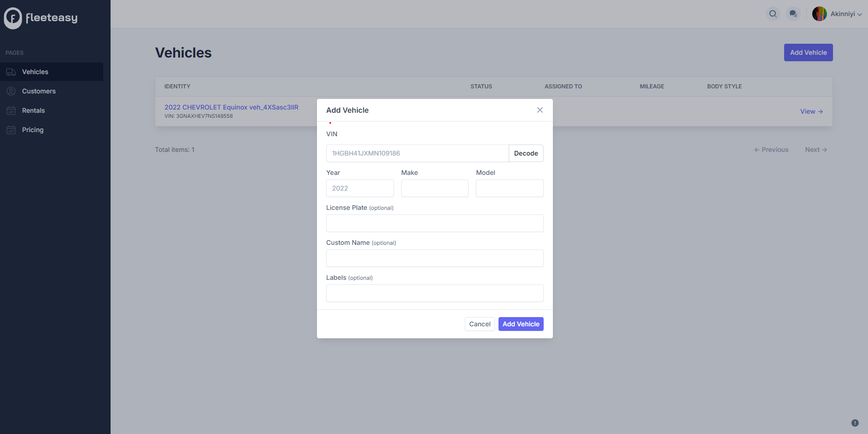Viewport: 868px width, 434px height.
Task: Click the Add Vehicle dialog title
Action: pos(347,110)
